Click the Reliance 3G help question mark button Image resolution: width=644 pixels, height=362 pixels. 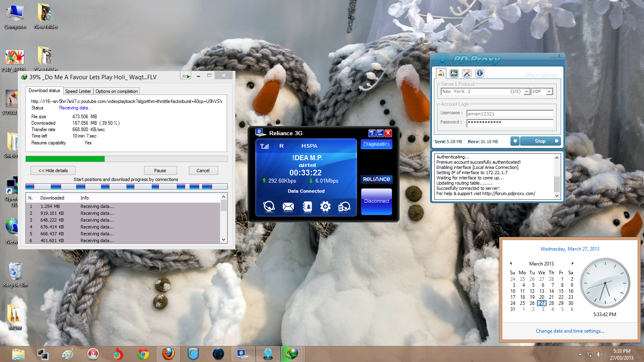coord(372,133)
